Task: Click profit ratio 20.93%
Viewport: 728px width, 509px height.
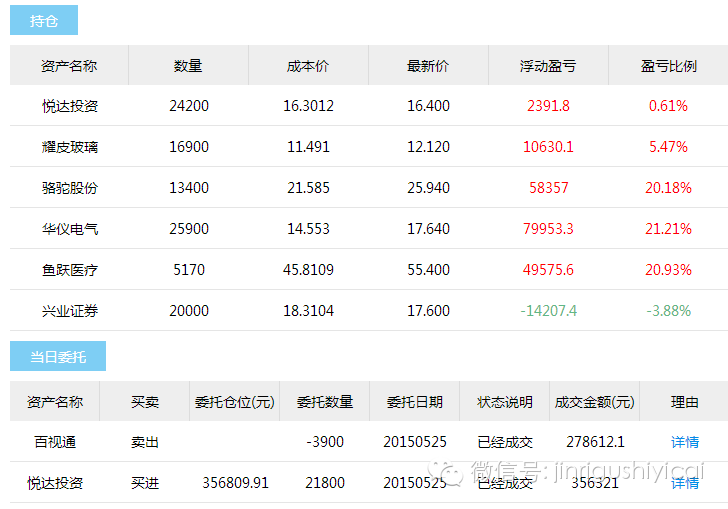Action: (669, 269)
